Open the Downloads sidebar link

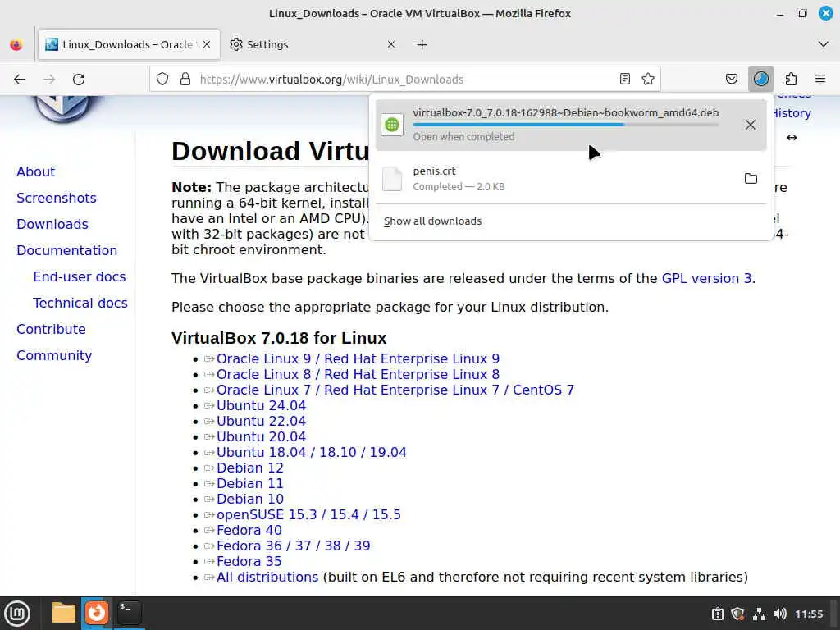pyautogui.click(x=52, y=225)
